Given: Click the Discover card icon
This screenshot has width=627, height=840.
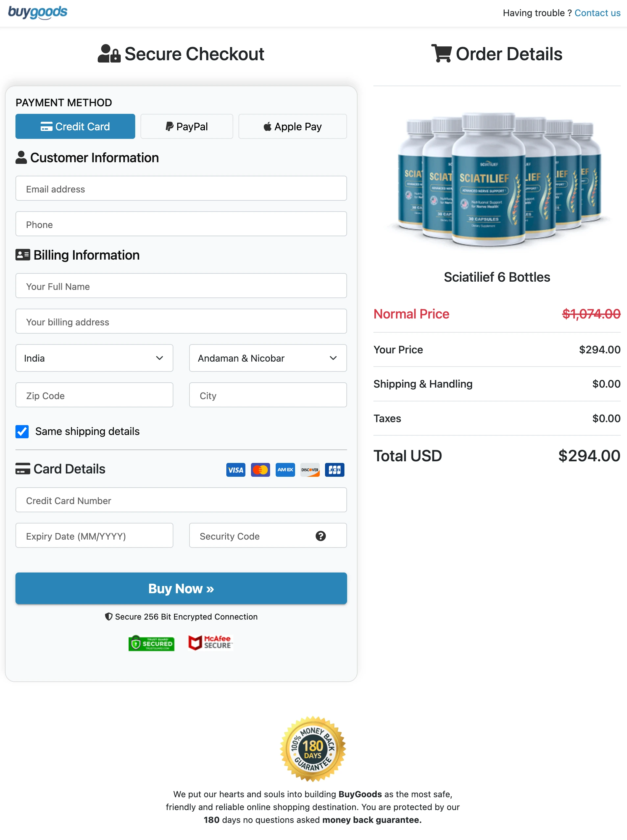Looking at the screenshot, I should [310, 470].
